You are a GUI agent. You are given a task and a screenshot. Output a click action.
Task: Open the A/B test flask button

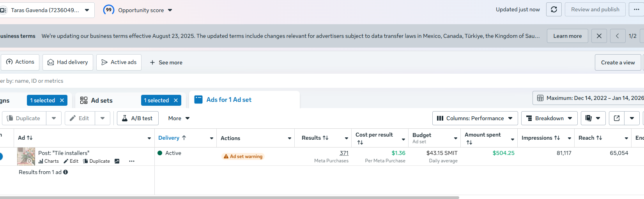(138, 118)
